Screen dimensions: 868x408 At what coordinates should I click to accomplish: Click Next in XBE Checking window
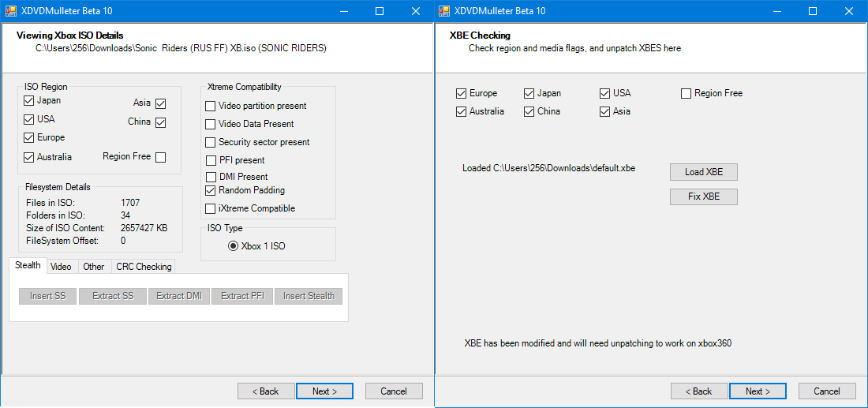coord(758,391)
